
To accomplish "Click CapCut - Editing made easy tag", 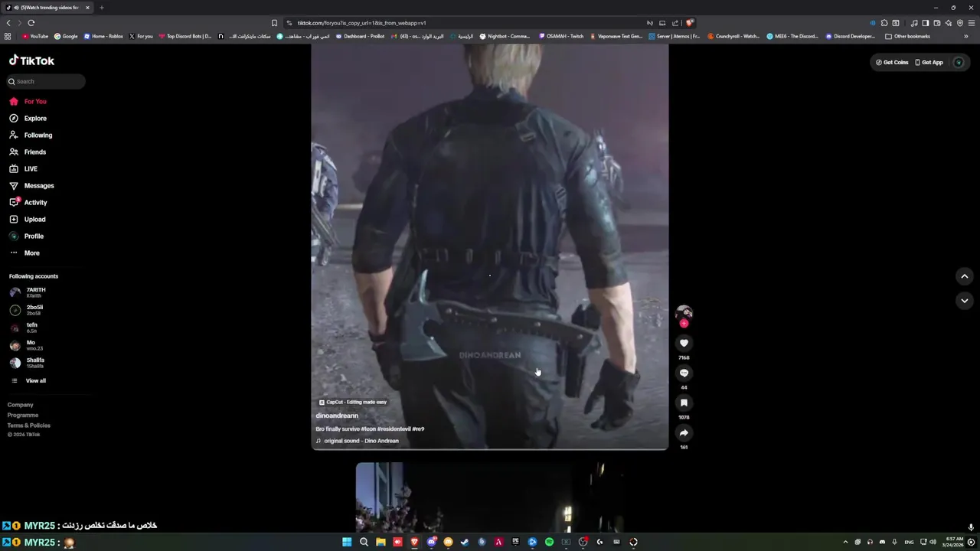I will tap(353, 402).
